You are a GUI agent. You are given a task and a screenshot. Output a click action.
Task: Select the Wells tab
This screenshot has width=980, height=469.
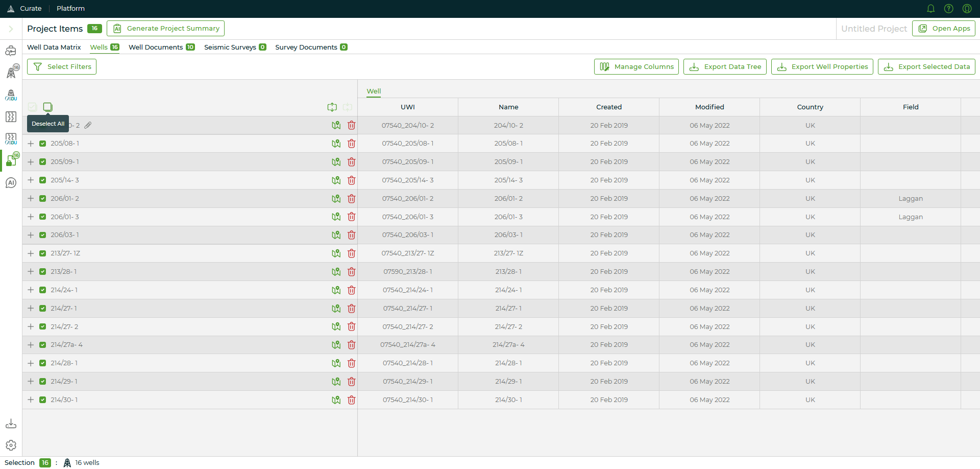point(105,47)
